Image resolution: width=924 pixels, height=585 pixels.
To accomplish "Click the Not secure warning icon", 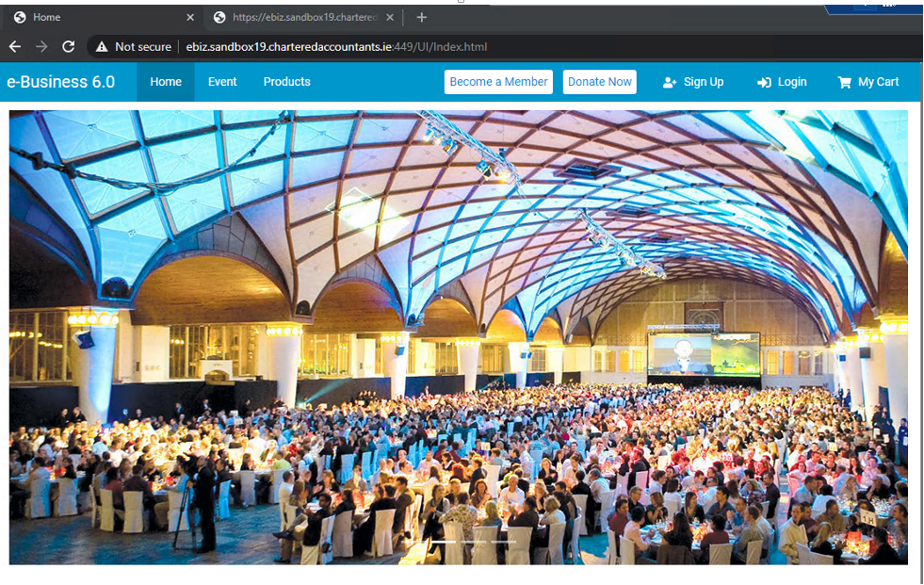I will 102,46.
